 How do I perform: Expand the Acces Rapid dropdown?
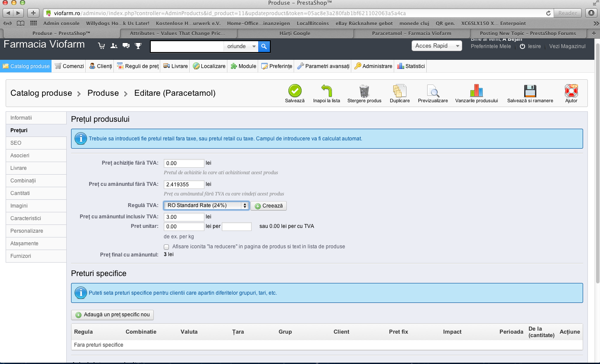(437, 46)
